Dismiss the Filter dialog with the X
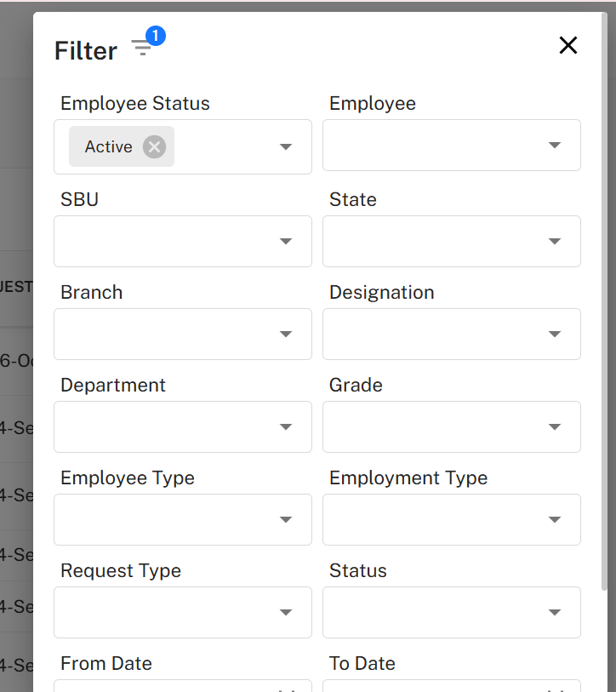This screenshot has width=616, height=692. [568, 45]
